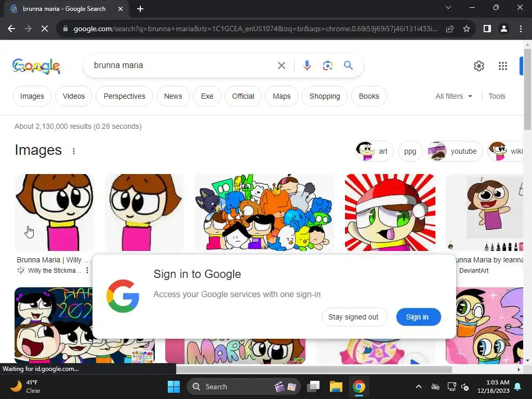Choose the ppg image chip
Screen dimensions: 532x399
410,151
